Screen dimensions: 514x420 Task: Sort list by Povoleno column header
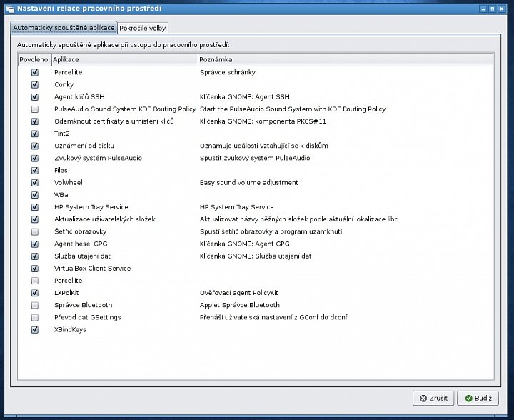click(x=34, y=59)
